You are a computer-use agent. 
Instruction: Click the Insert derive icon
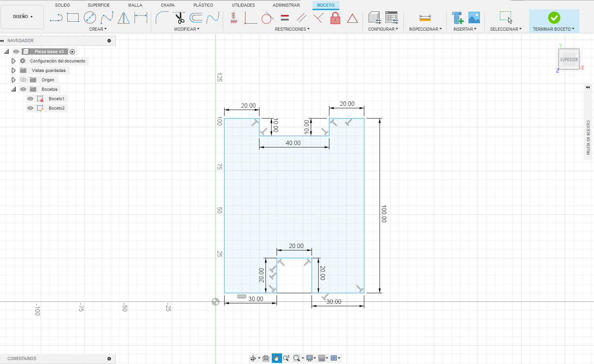[x=457, y=18]
